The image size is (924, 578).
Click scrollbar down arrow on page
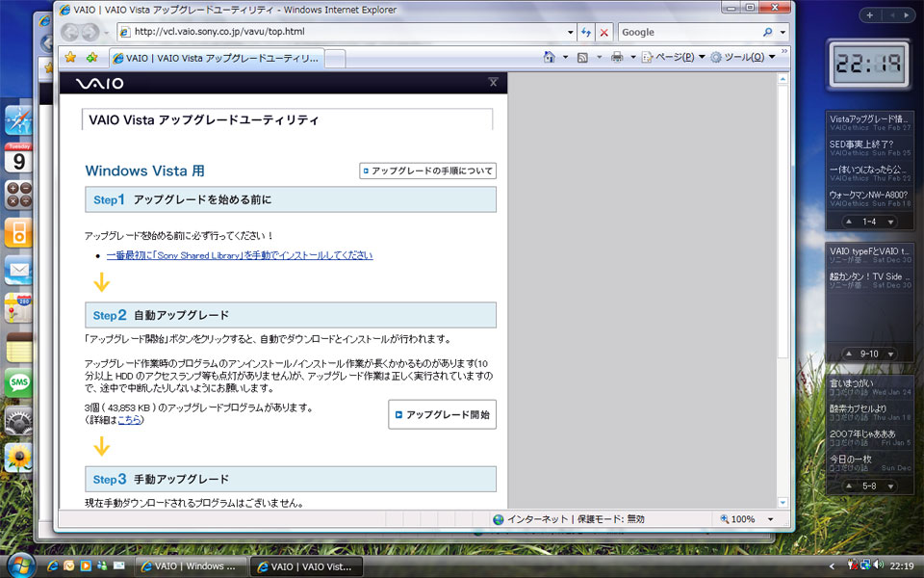pyautogui.click(x=783, y=503)
